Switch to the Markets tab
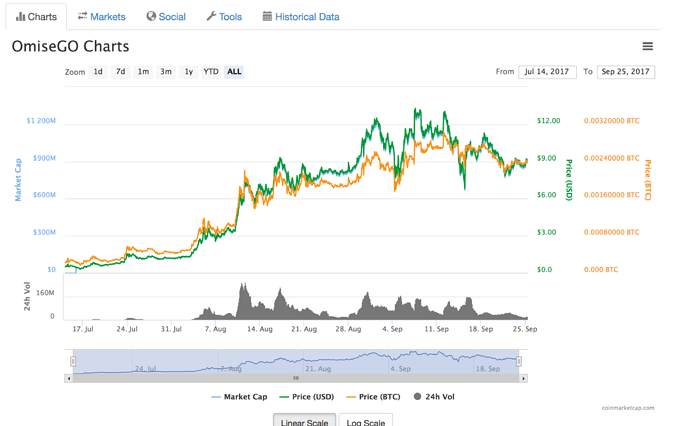Viewport: 690px width, 426px height. coord(102,17)
